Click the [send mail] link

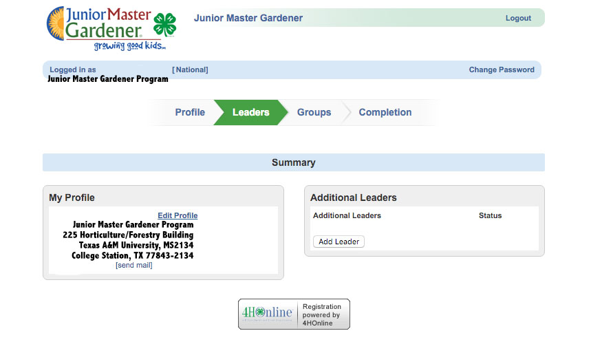[133, 265]
